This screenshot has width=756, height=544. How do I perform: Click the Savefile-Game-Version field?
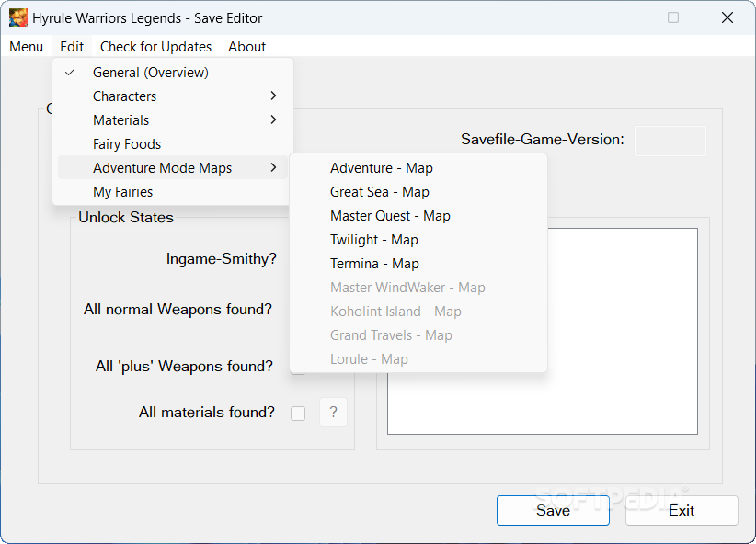[670, 141]
